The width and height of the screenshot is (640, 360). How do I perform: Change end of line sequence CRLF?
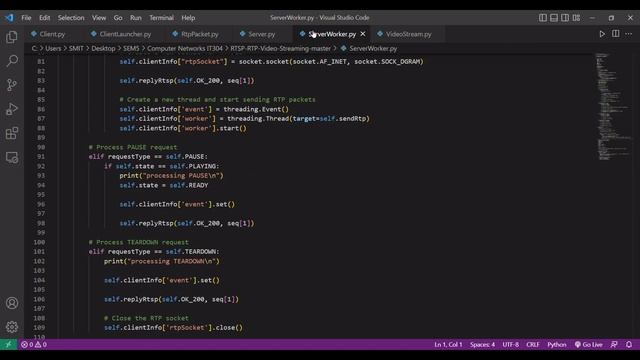click(533, 344)
